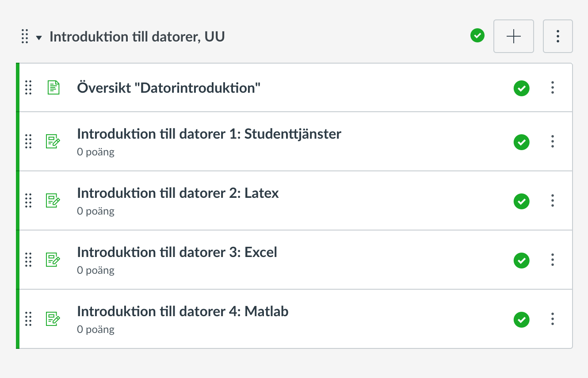The width and height of the screenshot is (588, 378).
Task: Click the drag handle beside Matlab item
Action: pyautogui.click(x=28, y=319)
